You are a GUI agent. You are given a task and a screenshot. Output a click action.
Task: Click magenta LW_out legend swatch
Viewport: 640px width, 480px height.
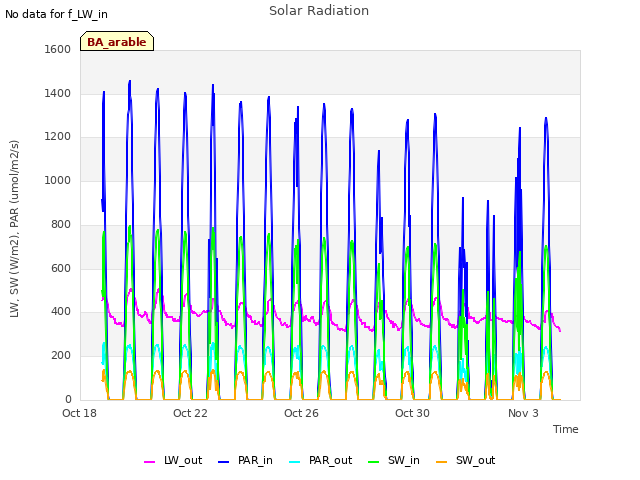pyautogui.click(x=149, y=462)
